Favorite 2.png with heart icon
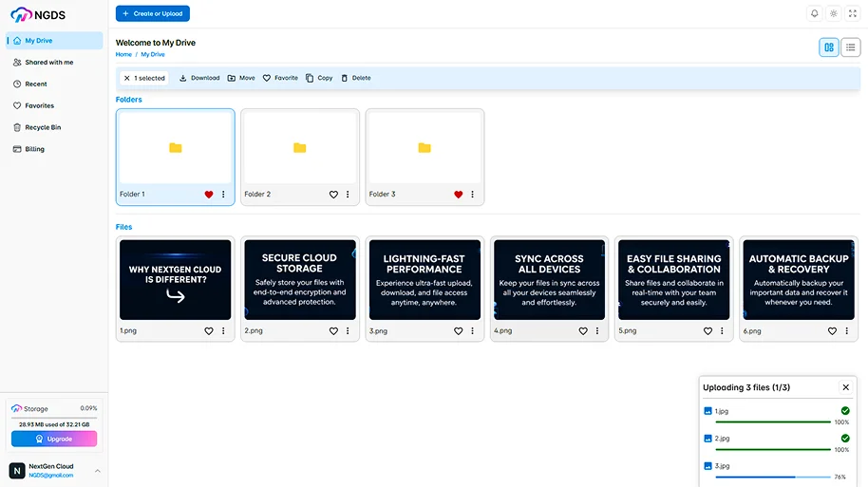The width and height of the screenshot is (868, 487). pyautogui.click(x=333, y=331)
